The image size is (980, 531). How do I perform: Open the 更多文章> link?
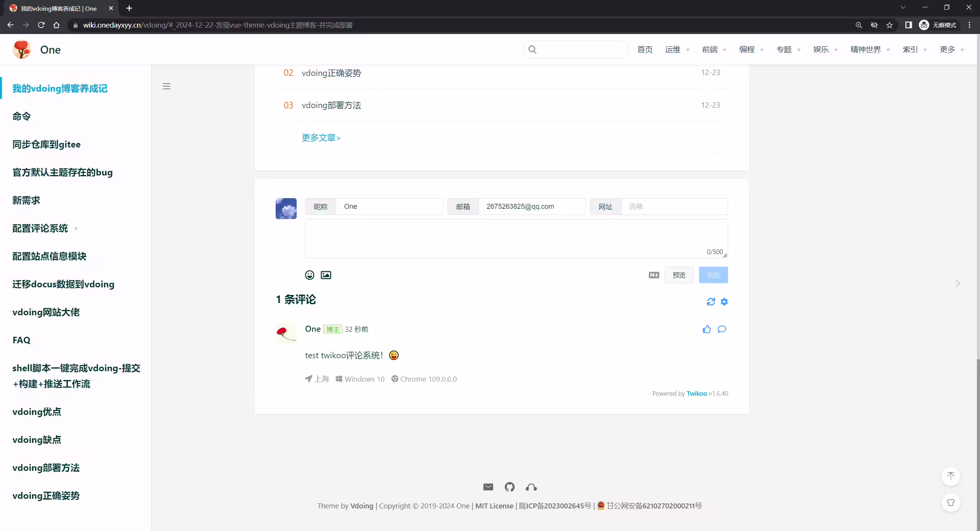(321, 138)
